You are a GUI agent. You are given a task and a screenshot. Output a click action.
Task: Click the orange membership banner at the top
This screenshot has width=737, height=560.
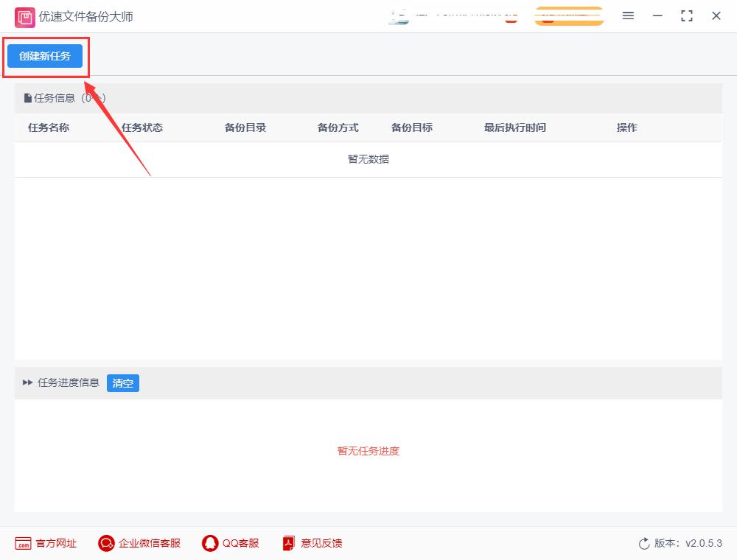(x=568, y=15)
